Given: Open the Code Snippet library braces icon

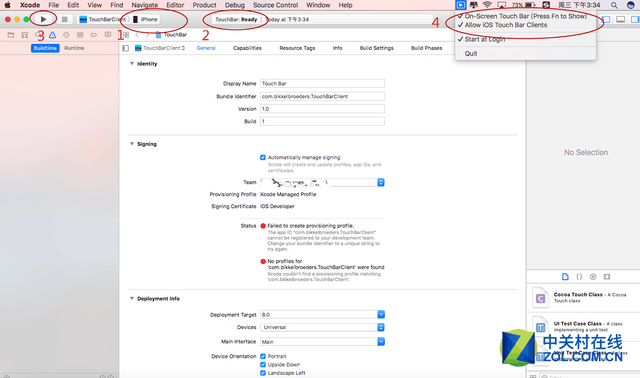Looking at the screenshot, I should pos(579,277).
